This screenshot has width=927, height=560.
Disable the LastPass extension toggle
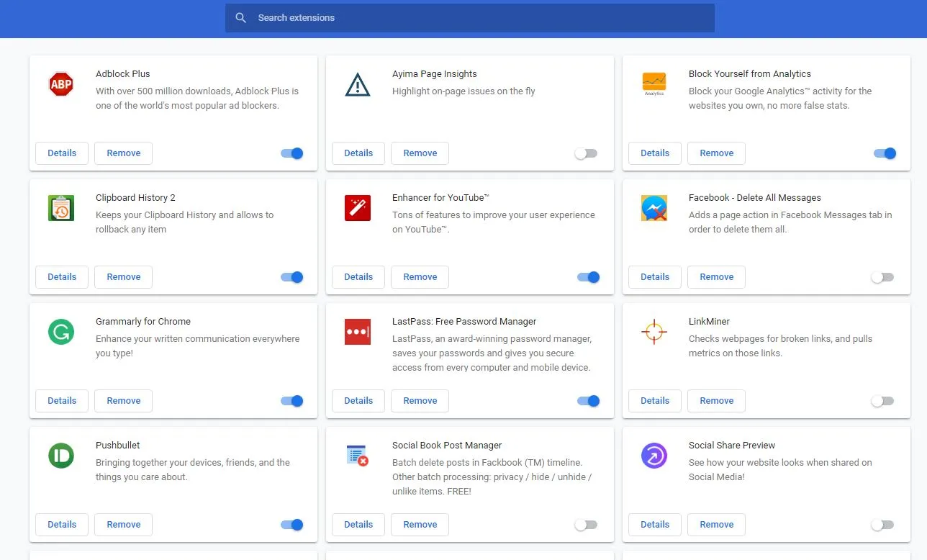pos(589,401)
